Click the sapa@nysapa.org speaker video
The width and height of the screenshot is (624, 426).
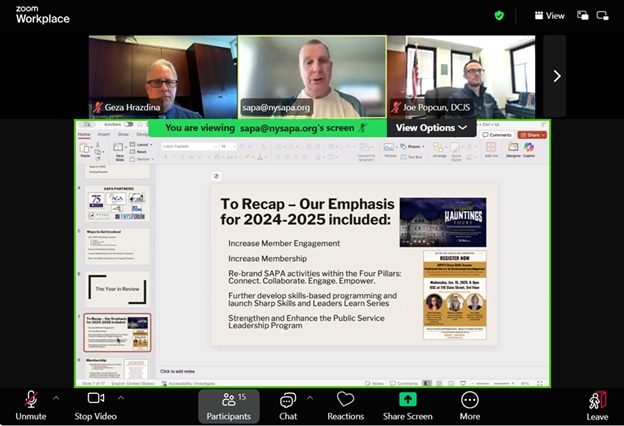coord(311,76)
